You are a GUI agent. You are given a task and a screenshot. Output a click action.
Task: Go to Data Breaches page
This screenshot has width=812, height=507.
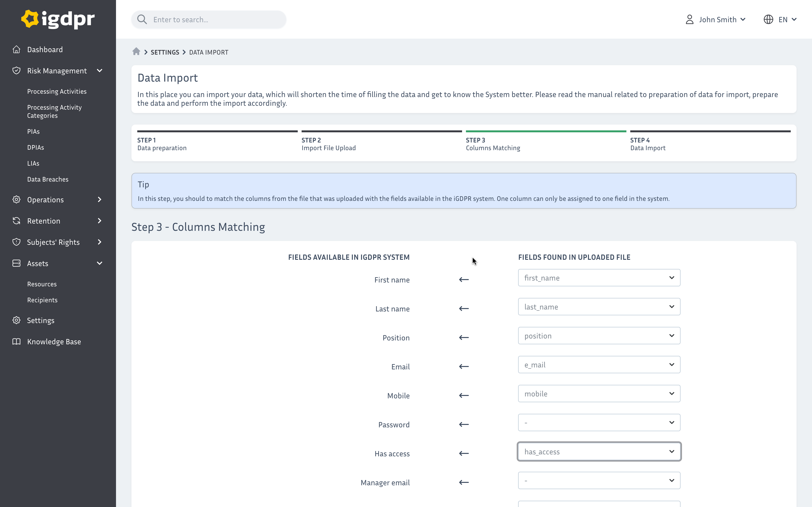[x=48, y=179]
